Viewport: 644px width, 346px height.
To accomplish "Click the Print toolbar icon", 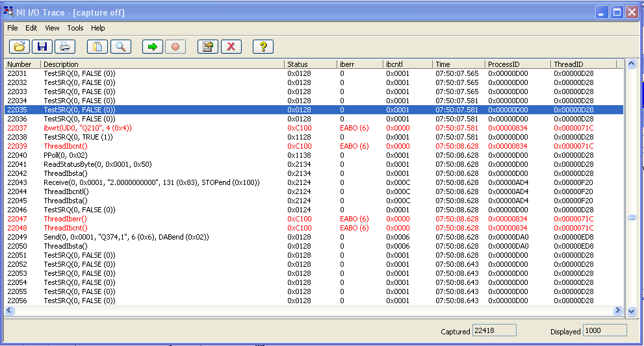I will pyautogui.click(x=65, y=46).
